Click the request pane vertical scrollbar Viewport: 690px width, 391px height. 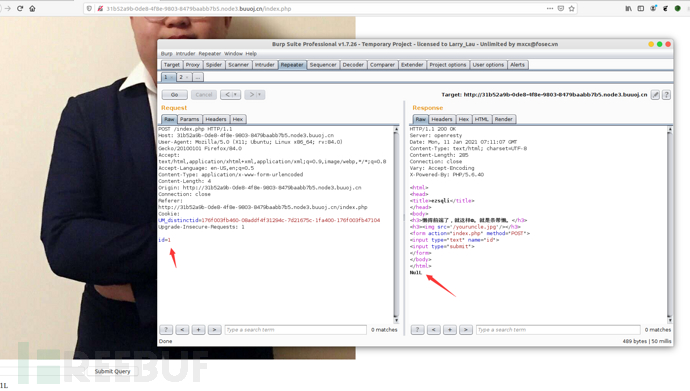point(396,224)
